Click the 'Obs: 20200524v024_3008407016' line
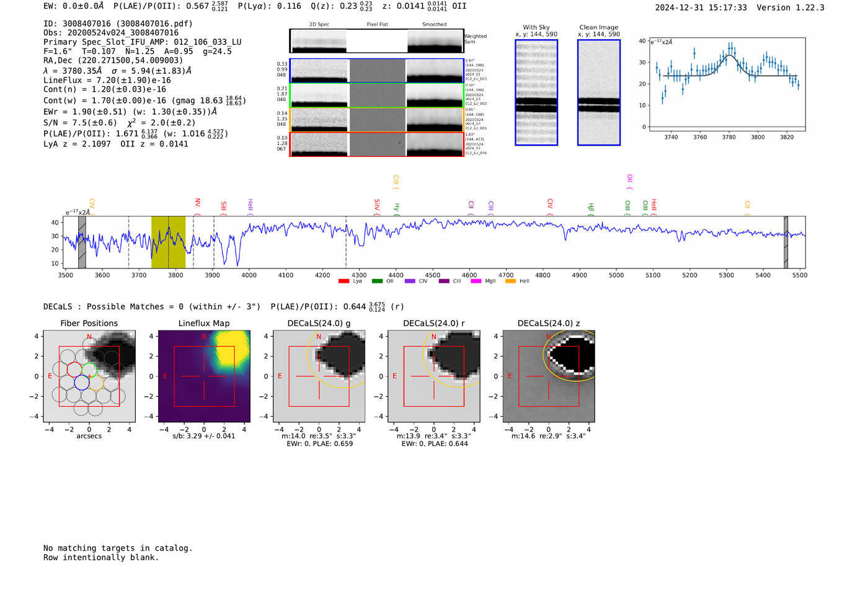 111,33
